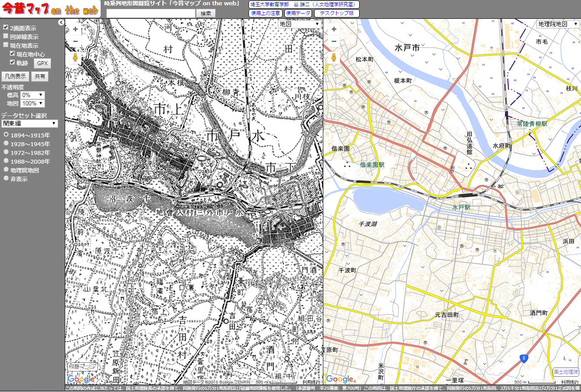Click Google logo on left map
This screenshot has width=581, height=392.
click(x=81, y=379)
